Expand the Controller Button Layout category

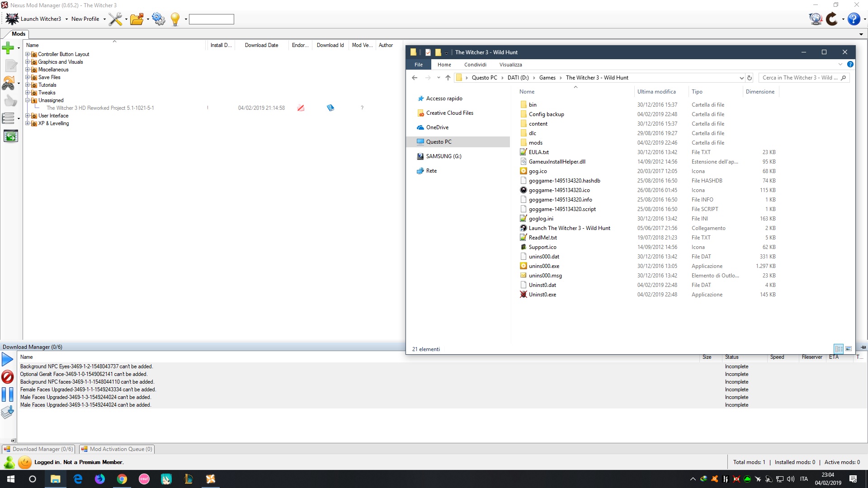28,54
